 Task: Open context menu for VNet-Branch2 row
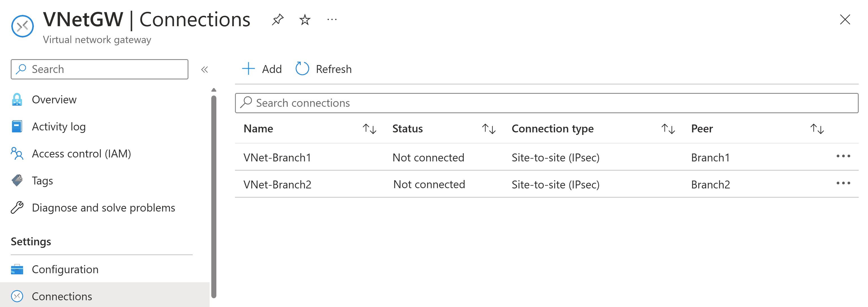pos(843,183)
